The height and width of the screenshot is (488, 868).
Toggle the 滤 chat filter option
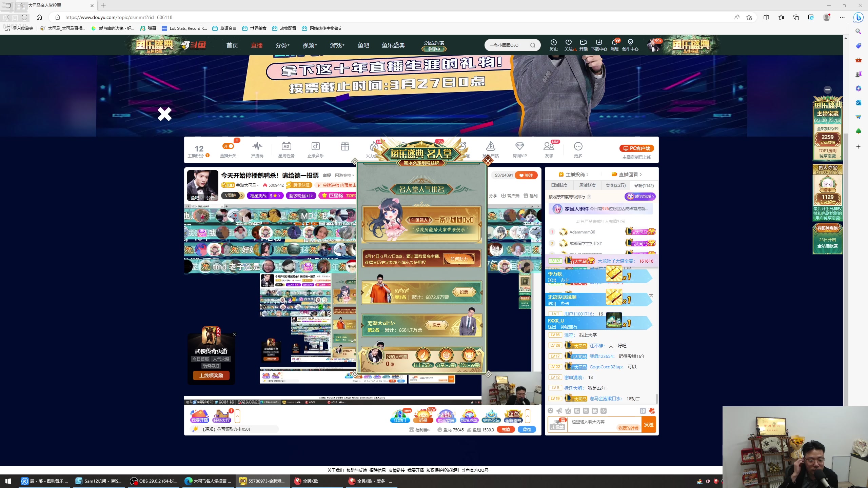tap(643, 411)
